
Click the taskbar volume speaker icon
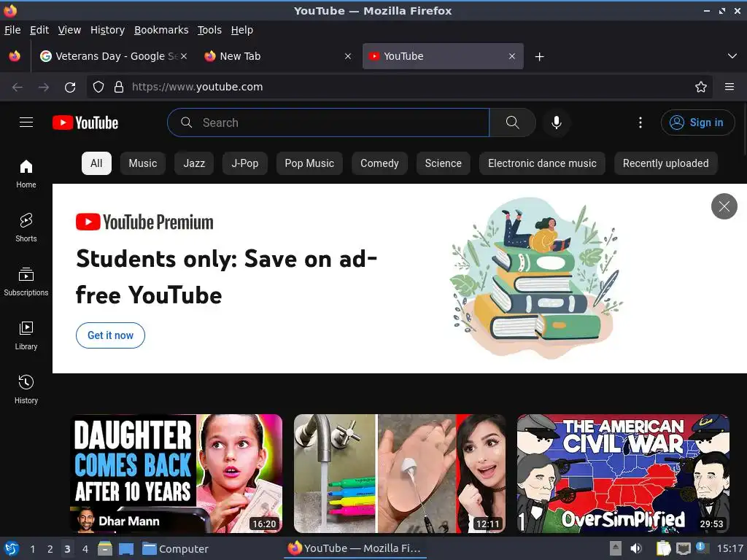point(636,548)
